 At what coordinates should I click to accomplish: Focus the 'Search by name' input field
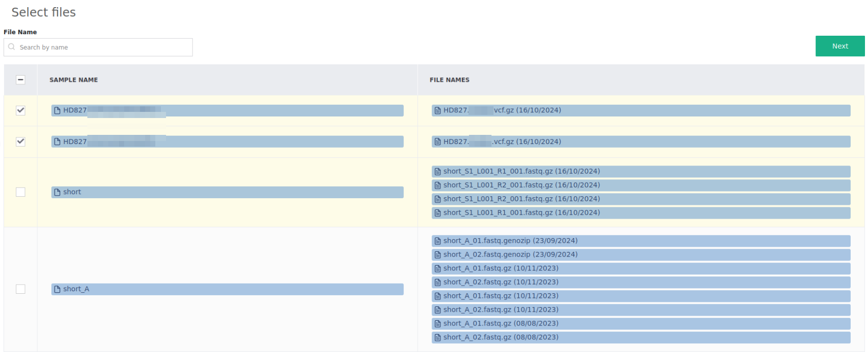102,48
